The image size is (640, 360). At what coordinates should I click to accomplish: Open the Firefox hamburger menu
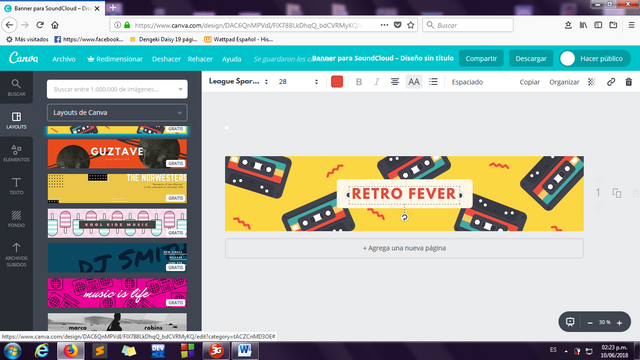pos(631,25)
